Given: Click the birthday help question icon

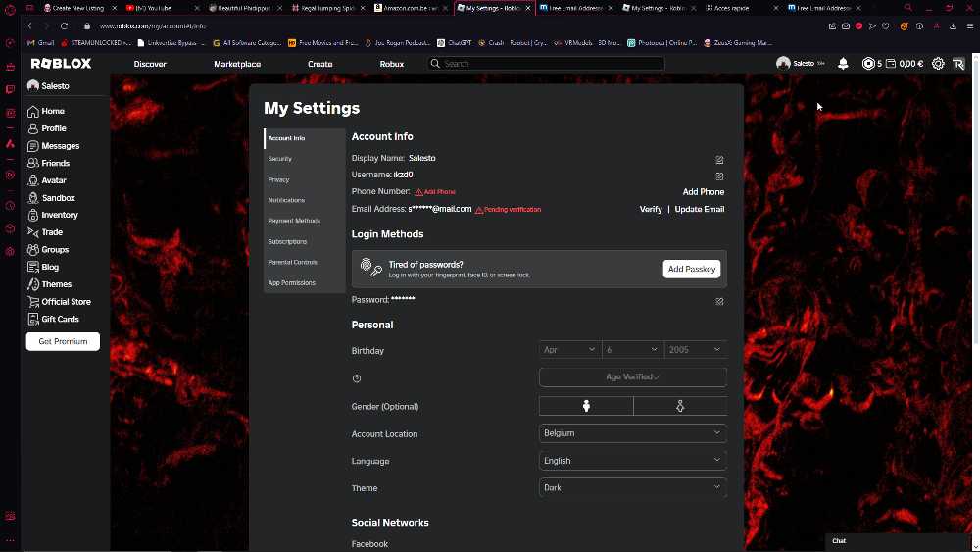Looking at the screenshot, I should click(x=357, y=378).
